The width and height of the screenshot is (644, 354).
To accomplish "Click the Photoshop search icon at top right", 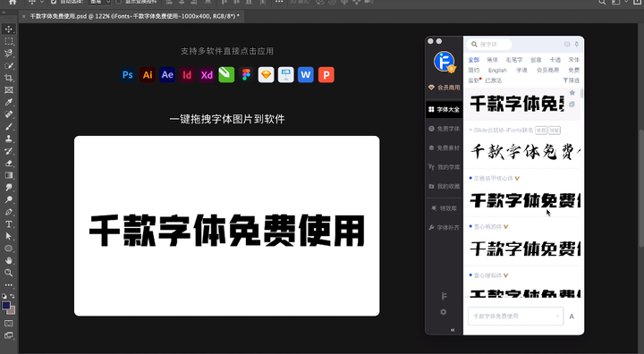I will [x=602, y=2].
